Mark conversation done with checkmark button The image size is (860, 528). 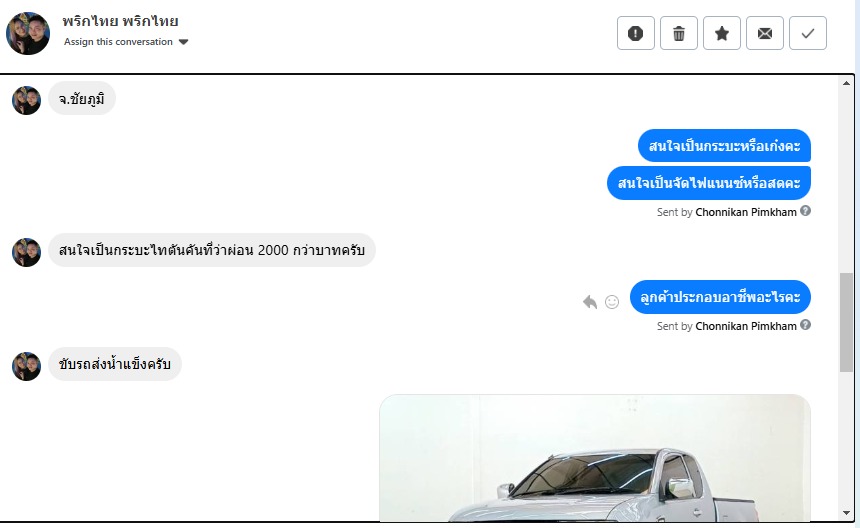pos(808,33)
